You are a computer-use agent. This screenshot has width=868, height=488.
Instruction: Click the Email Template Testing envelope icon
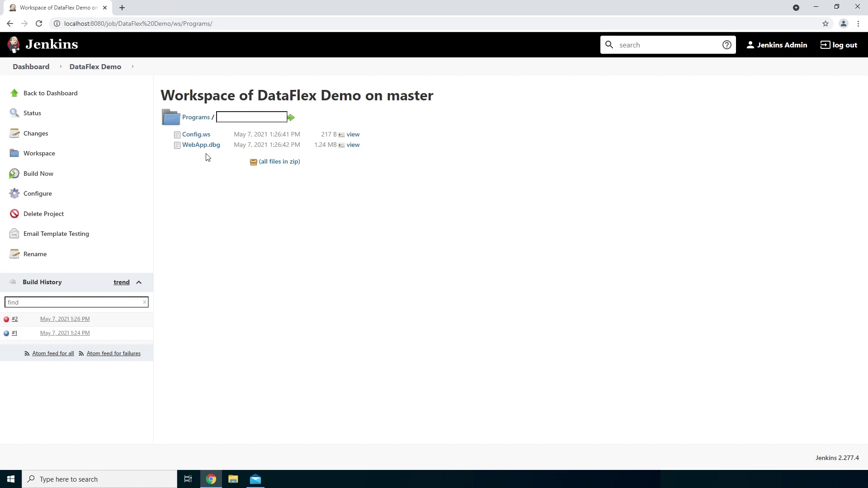coord(14,234)
